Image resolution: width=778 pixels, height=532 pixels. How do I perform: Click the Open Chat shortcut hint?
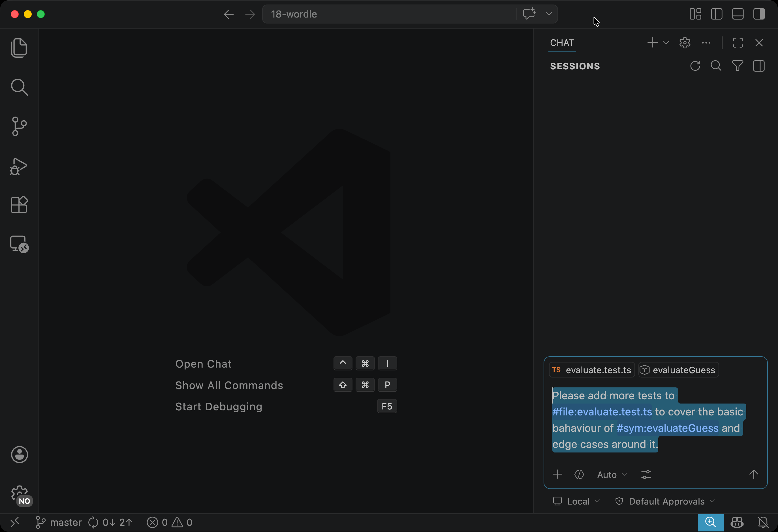(203, 364)
